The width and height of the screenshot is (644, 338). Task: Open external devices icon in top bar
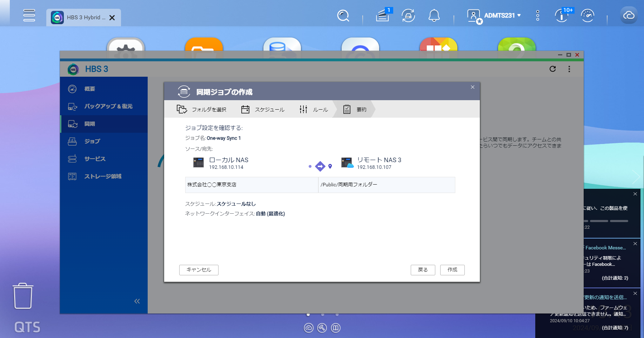pos(408,16)
